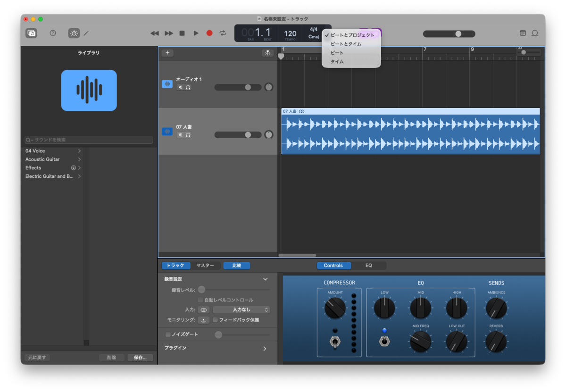Viewport: 566px width, 392px height.
Task: Mute the オーディオ 1 track
Action: click(x=180, y=87)
